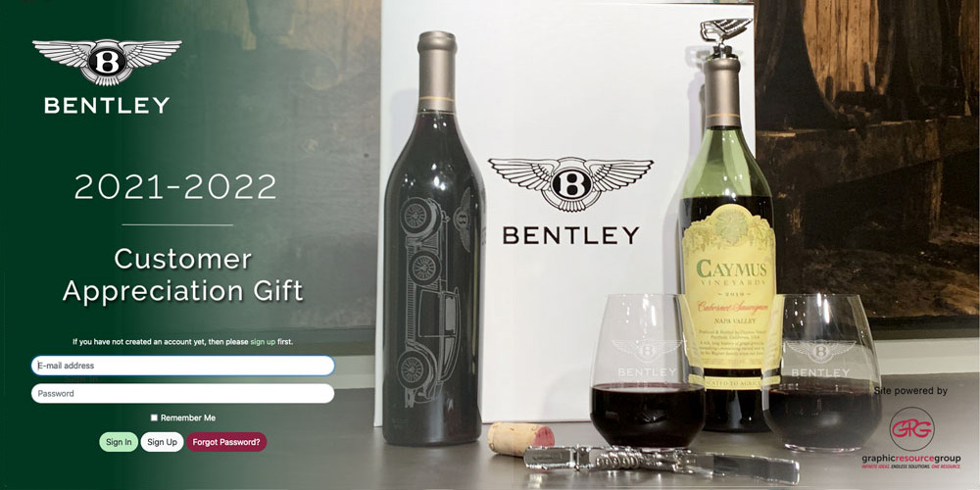
Task: Click the Forgot Password? button
Action: [x=226, y=442]
